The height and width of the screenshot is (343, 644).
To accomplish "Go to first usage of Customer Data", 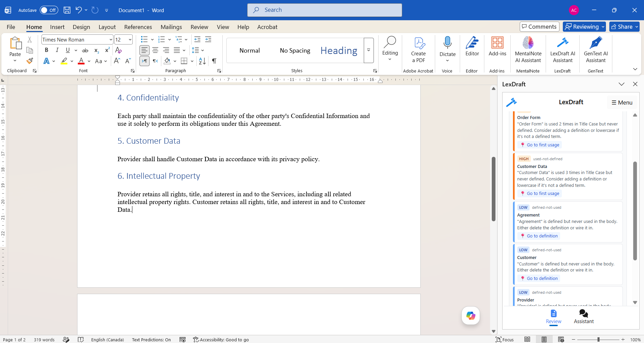I will (540, 193).
